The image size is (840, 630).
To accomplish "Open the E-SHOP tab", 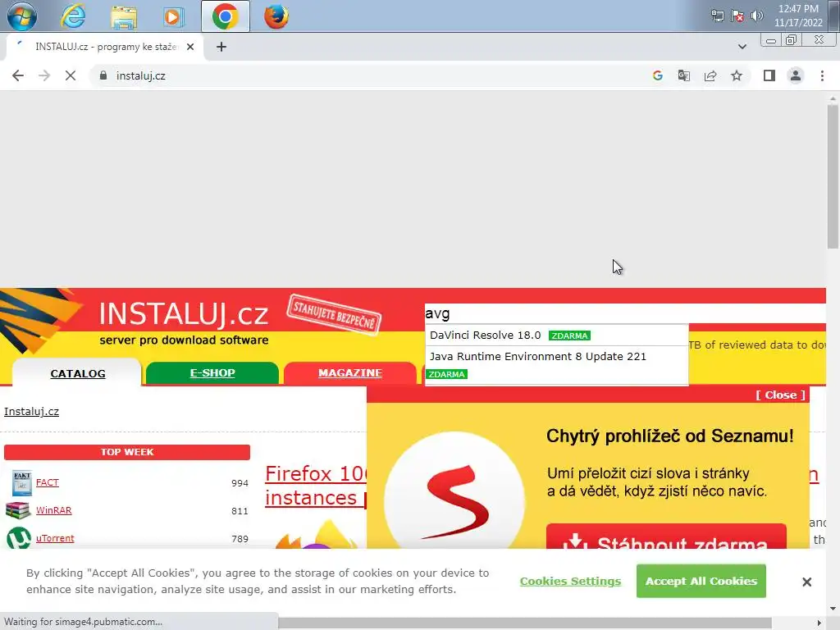I will tap(212, 373).
